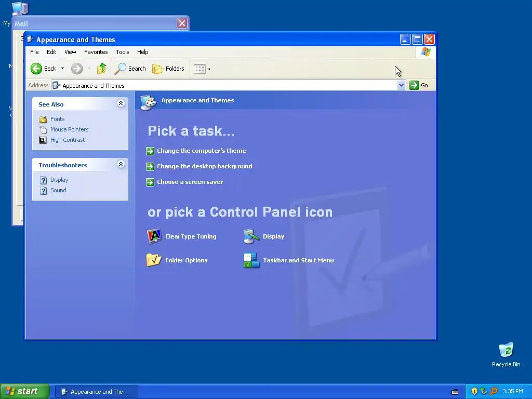Image resolution: width=532 pixels, height=399 pixels.
Task: Open the Edit menu
Action: tap(51, 52)
